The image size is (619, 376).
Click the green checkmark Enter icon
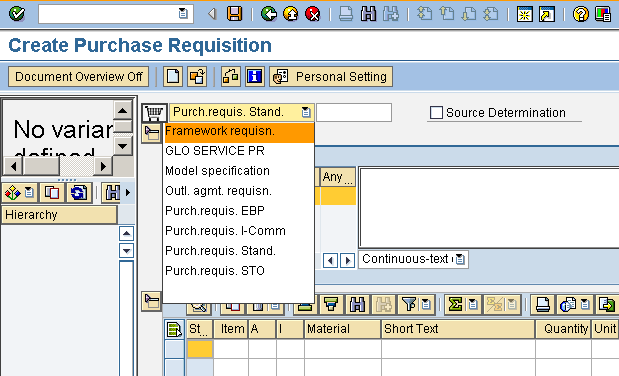tap(17, 14)
